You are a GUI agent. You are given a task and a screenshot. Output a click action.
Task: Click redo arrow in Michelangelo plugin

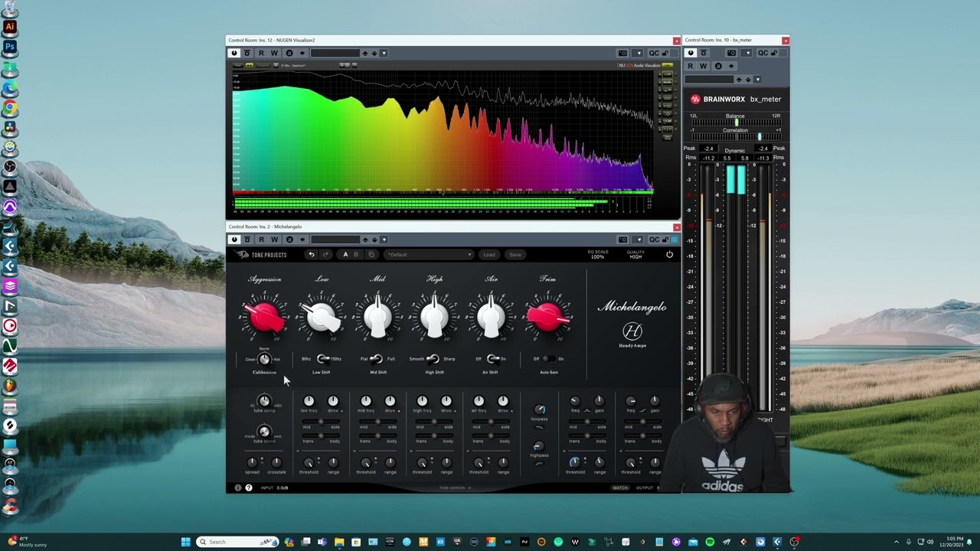point(325,255)
